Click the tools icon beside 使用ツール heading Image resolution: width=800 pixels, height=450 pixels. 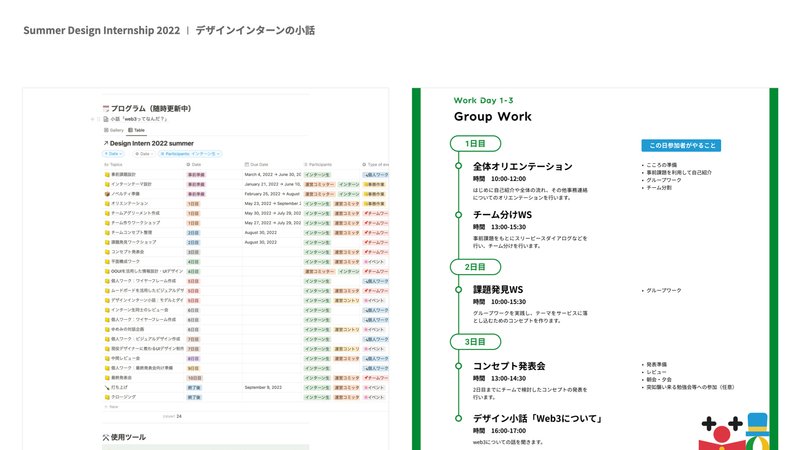coord(106,437)
